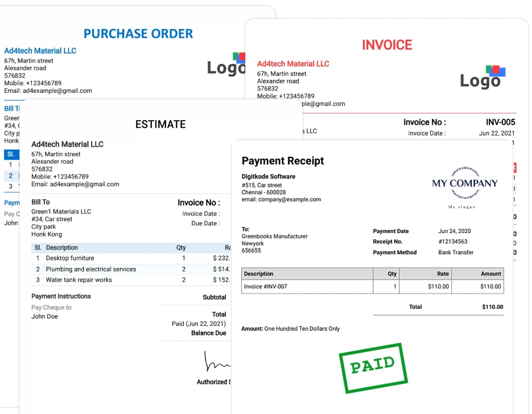Viewport: 532px width, 414px height.
Task: Switch to the Purchase Order document
Action: pyautogui.click(x=138, y=34)
